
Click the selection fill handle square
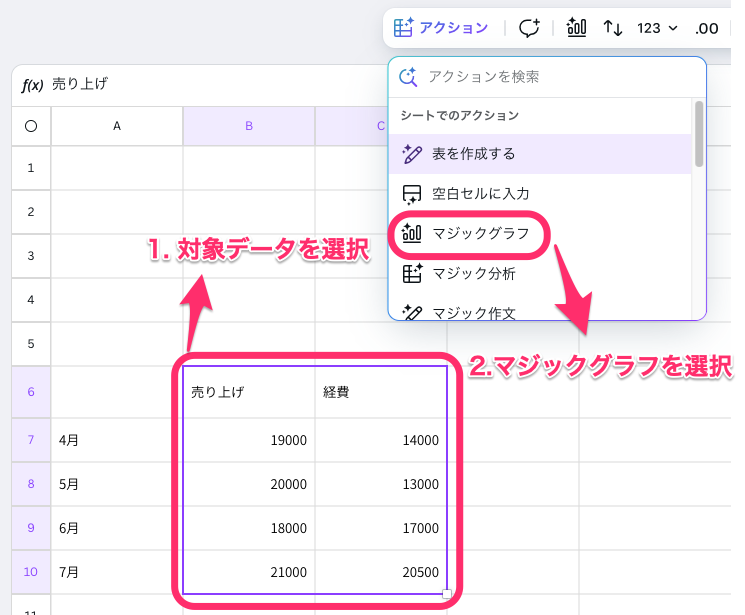click(447, 594)
